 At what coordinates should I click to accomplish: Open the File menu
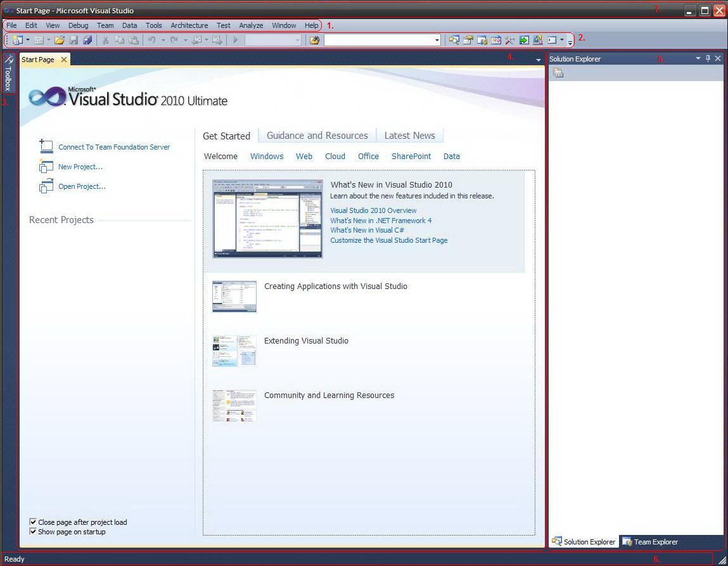point(11,25)
